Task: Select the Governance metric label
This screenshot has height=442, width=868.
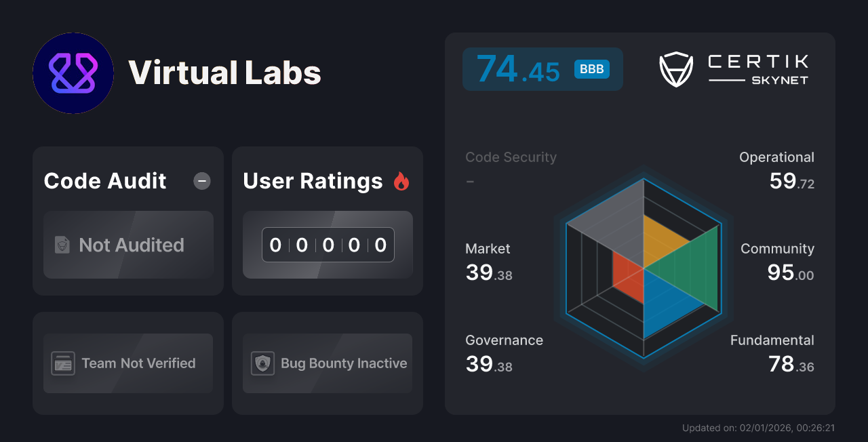Action: pyautogui.click(x=504, y=340)
